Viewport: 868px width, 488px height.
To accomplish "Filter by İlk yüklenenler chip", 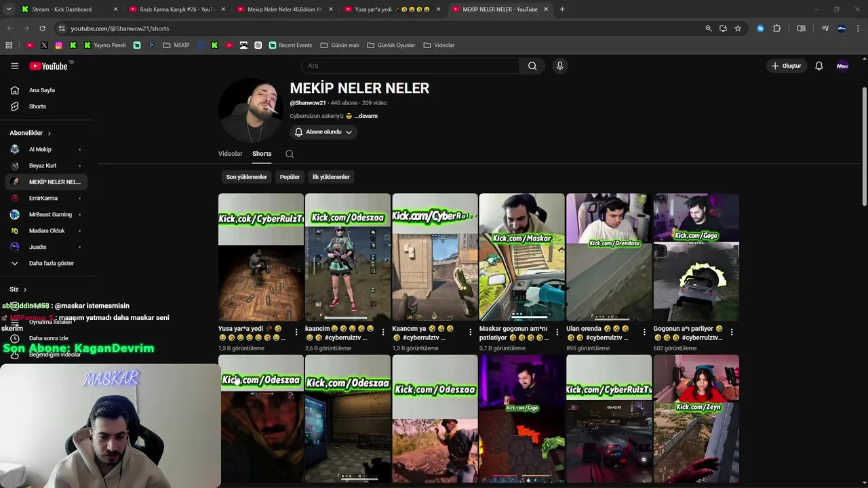I will click(331, 177).
